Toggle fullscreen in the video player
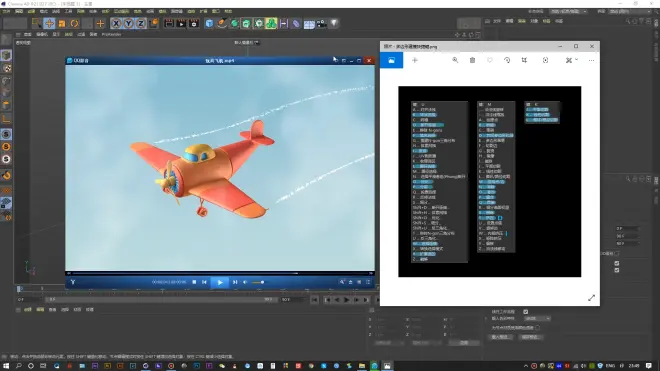Viewport: 660px width, 371px height. tap(368, 282)
